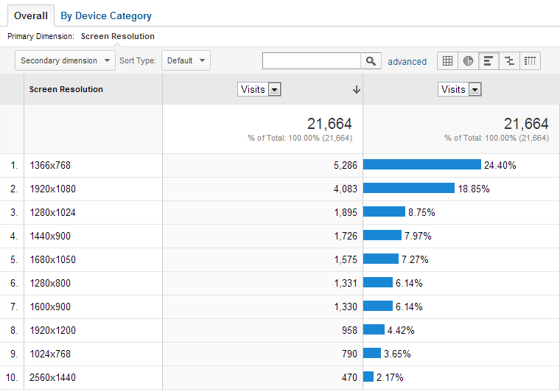Click the 958 visits value
The image size is (560, 392).
349,330
